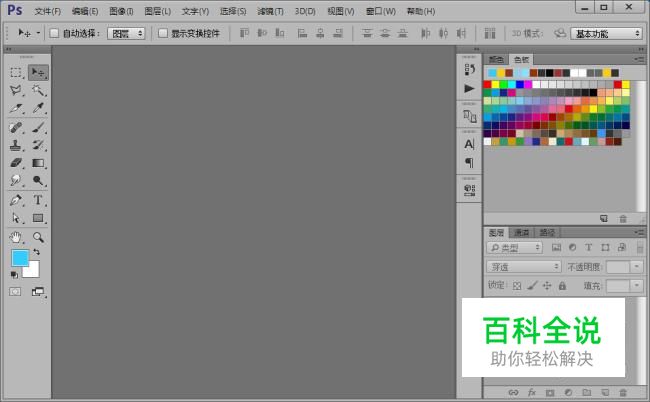Select the Zoom magnifier tool
Viewport: 650px width, 402px height.
tap(39, 237)
